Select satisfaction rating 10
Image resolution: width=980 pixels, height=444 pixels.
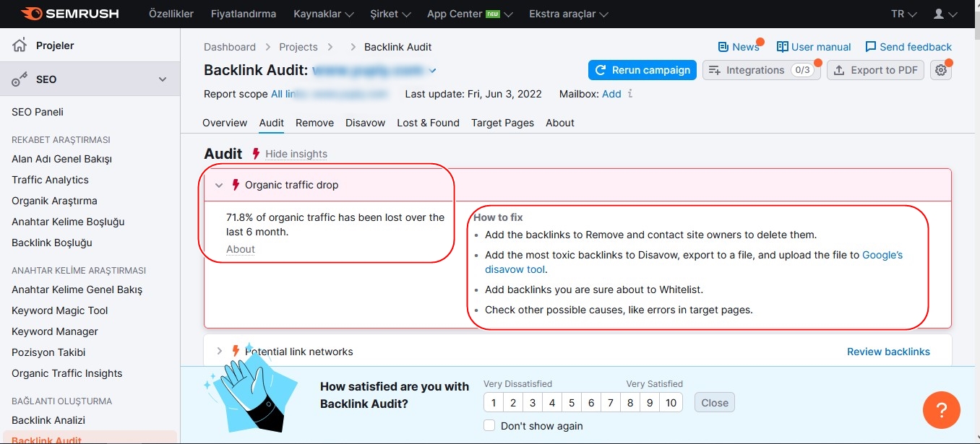(x=671, y=403)
